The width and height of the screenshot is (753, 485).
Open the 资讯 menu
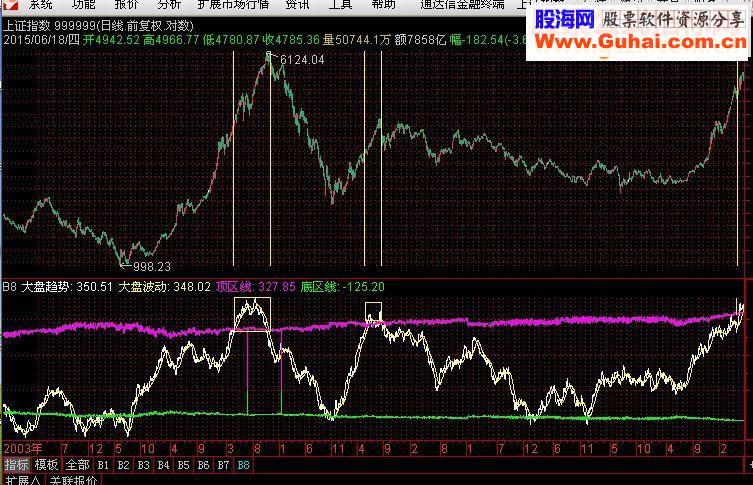tap(297, 5)
